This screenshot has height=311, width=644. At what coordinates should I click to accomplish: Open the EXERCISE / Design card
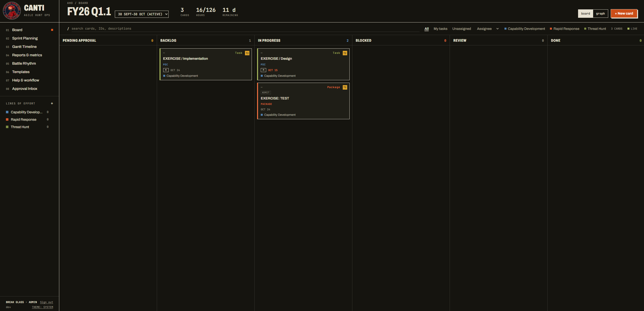click(303, 64)
